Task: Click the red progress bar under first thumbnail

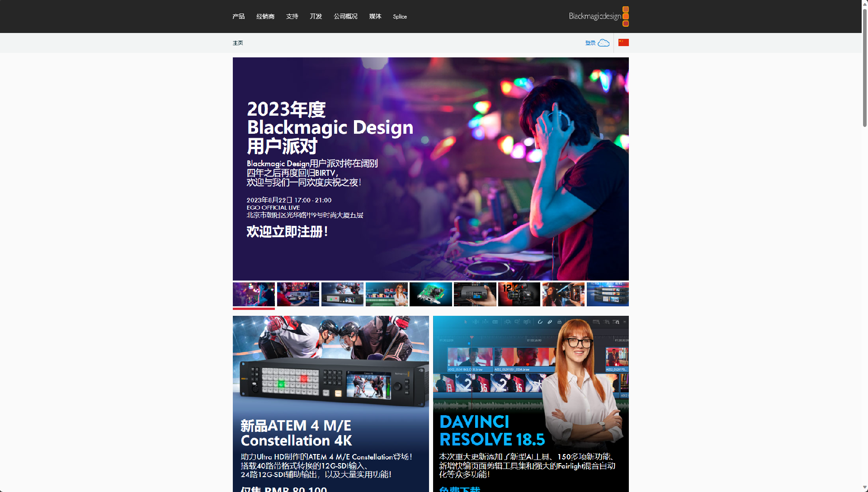Action: tap(254, 309)
